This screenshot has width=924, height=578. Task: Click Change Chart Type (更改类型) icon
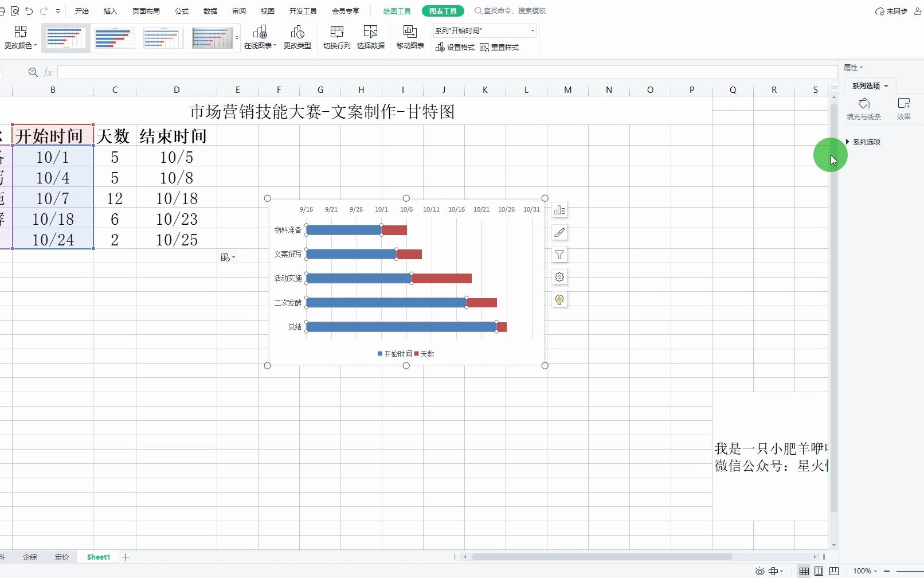click(297, 37)
